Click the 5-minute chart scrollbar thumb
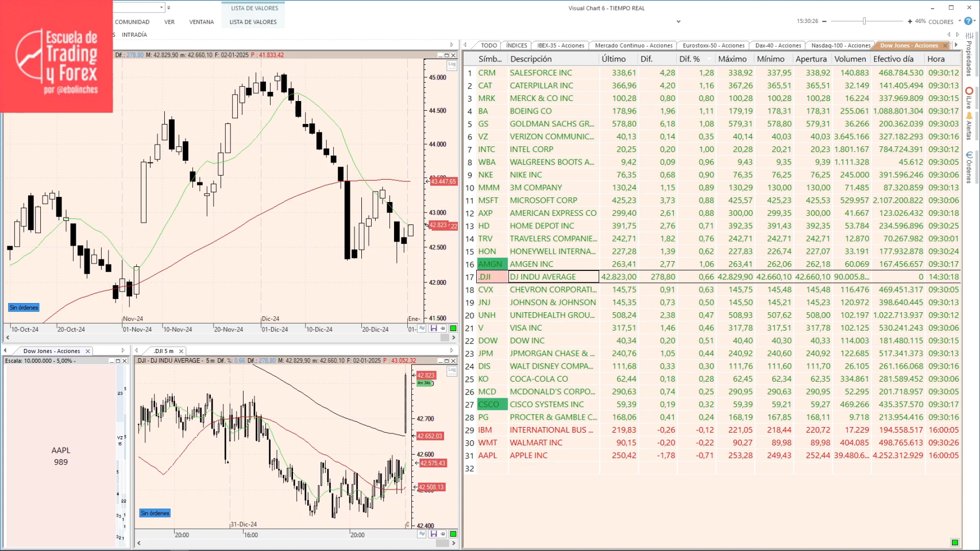 click(442, 543)
